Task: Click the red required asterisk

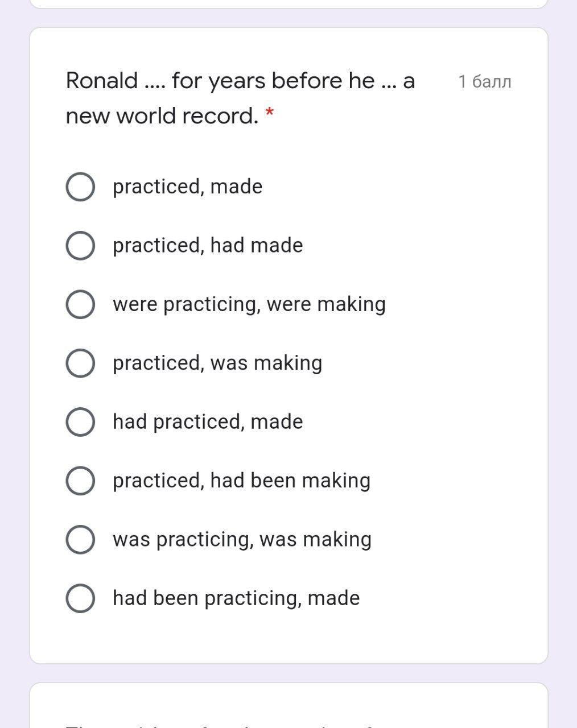Action: click(x=270, y=113)
